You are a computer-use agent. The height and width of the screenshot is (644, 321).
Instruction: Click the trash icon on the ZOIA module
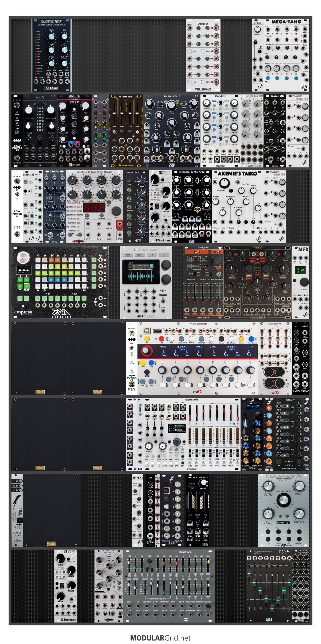click(58, 255)
